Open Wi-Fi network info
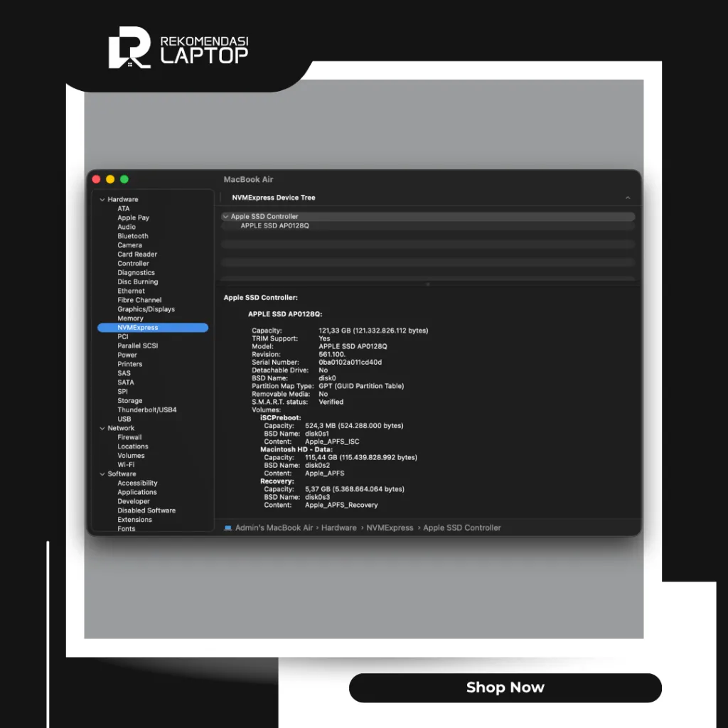This screenshot has width=728, height=728. point(126,465)
